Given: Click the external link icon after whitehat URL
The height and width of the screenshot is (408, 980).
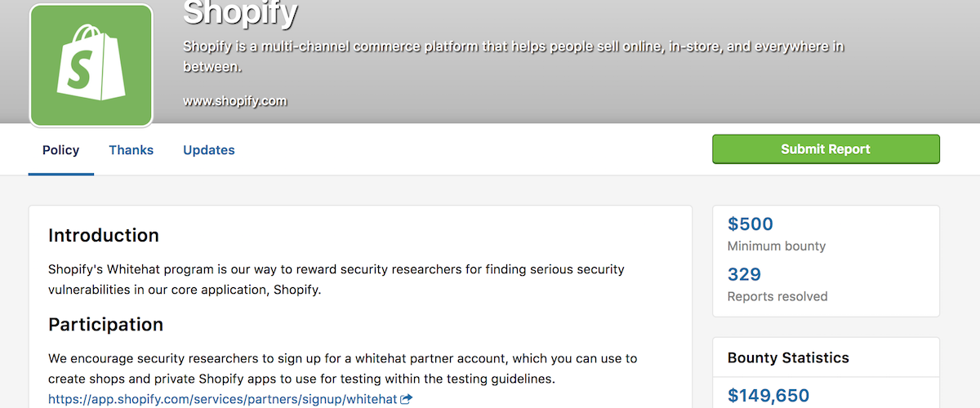Looking at the screenshot, I should [x=407, y=399].
